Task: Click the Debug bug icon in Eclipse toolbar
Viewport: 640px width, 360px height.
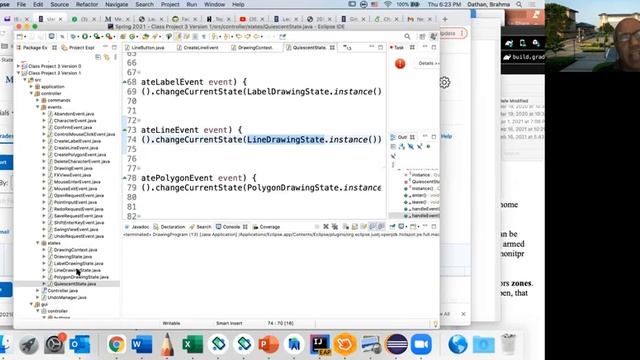Action: (73, 36)
